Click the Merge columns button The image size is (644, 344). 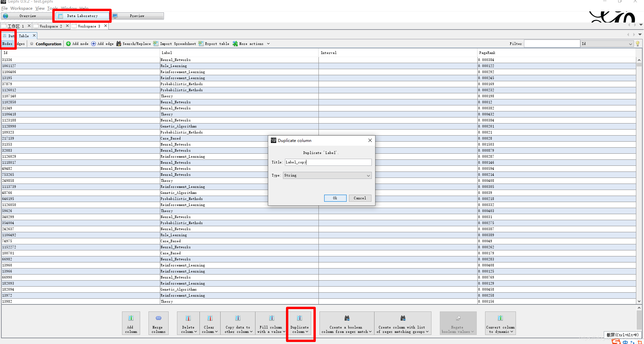point(158,323)
